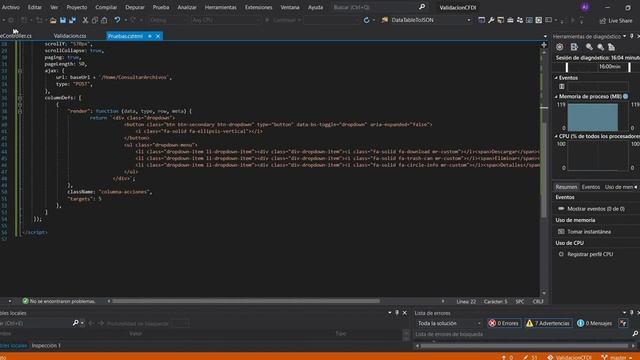
Task: Click the Paste icon in toolbar
Action: pyautogui.click(x=104, y=20)
